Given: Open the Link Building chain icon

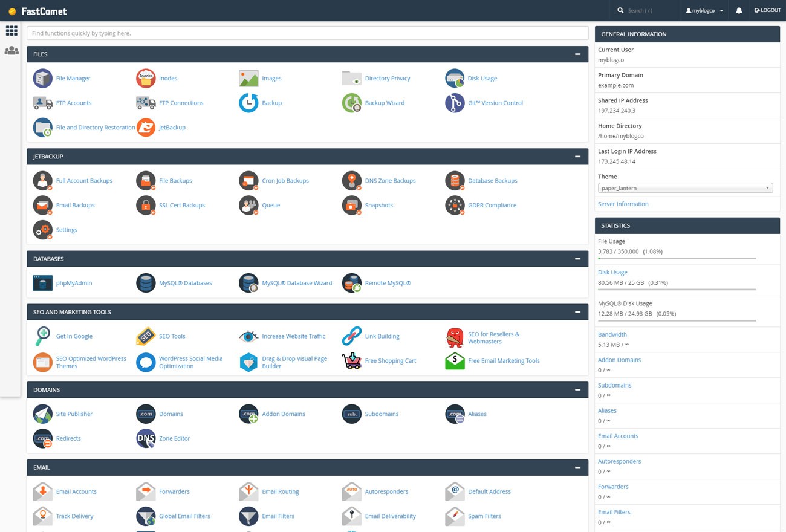Looking at the screenshot, I should pyautogui.click(x=352, y=336).
